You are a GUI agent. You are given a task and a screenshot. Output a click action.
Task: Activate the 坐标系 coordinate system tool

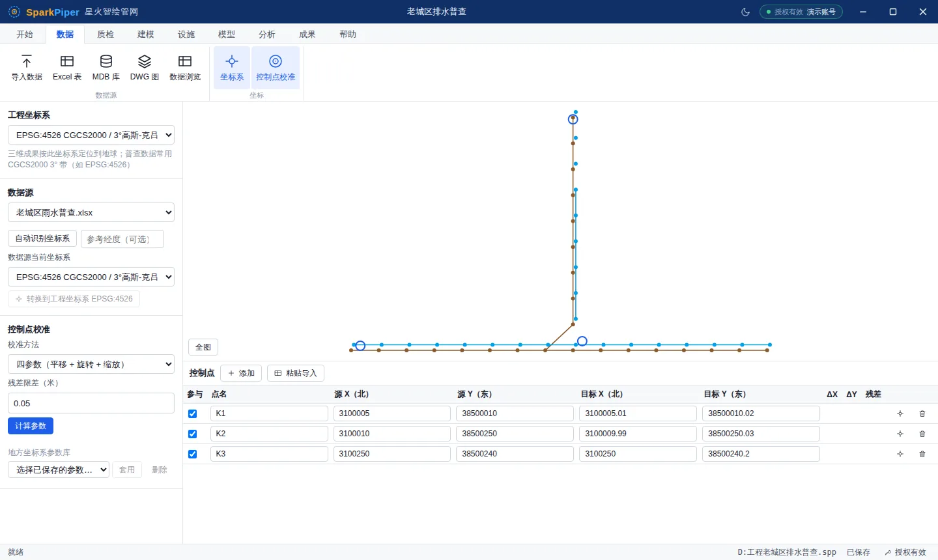coord(232,68)
